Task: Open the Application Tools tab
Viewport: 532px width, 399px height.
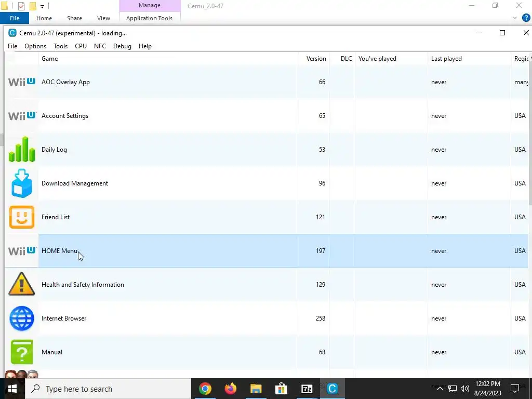Action: 149,18
